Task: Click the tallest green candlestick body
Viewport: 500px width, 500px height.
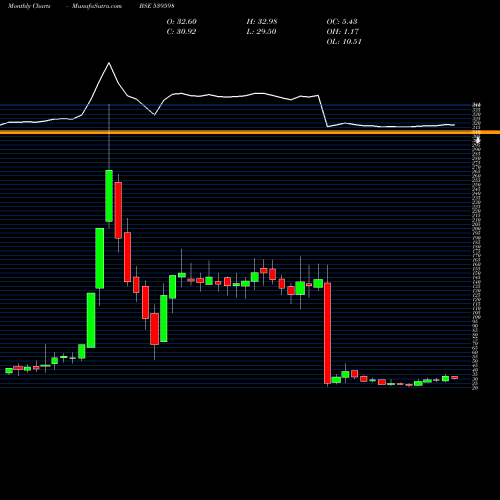Action: pos(100,258)
